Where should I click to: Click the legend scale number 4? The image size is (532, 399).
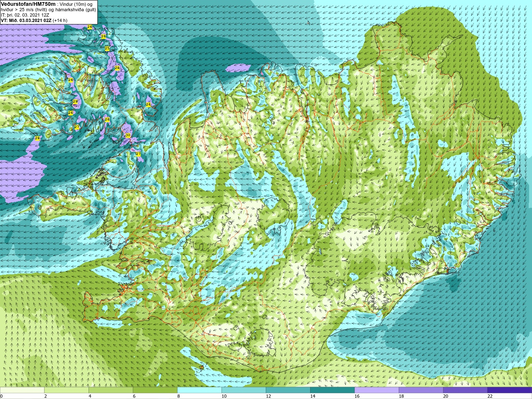point(90,396)
